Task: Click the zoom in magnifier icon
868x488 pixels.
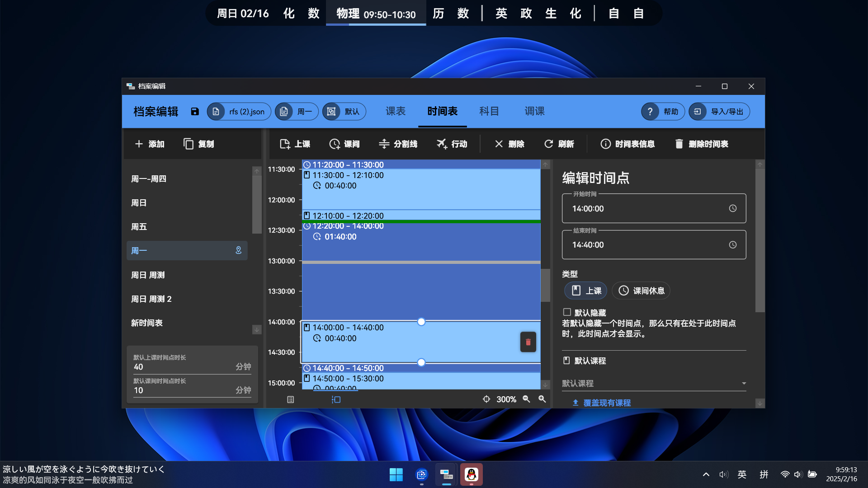Action: 542,399
